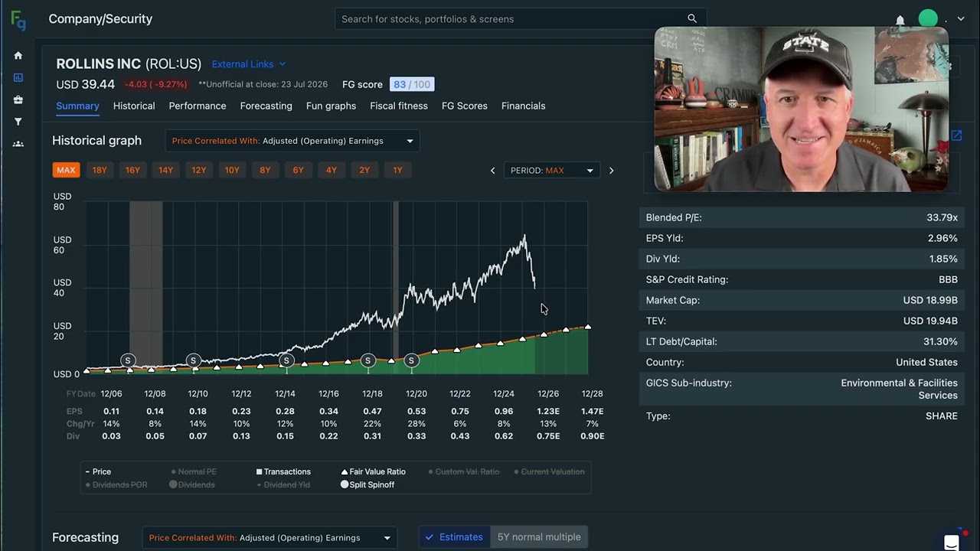Click the split marker near 12/18
This screenshot has width=980, height=551.
367,360
